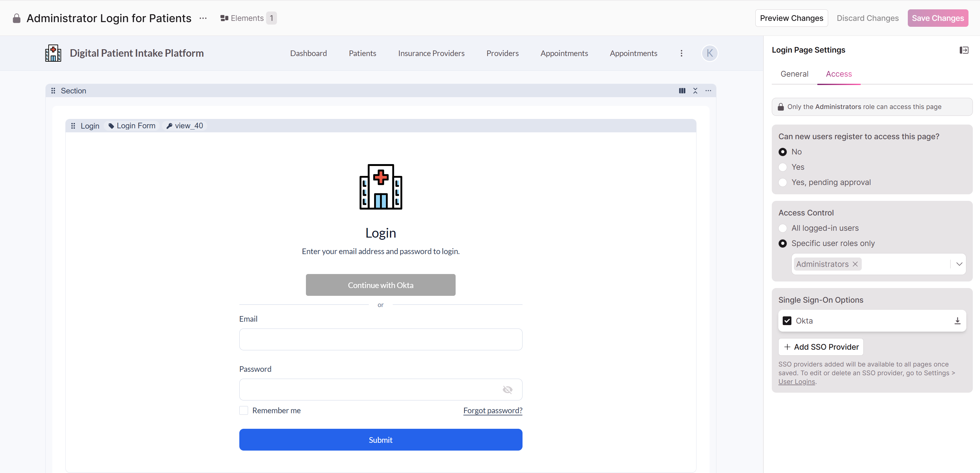980x473 pixels.
Task: Select All logged-in users option
Action: click(783, 228)
